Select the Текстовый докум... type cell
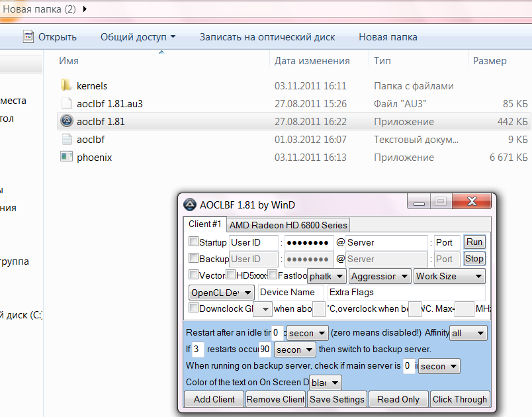The width and height of the screenshot is (532, 417). tap(416, 140)
